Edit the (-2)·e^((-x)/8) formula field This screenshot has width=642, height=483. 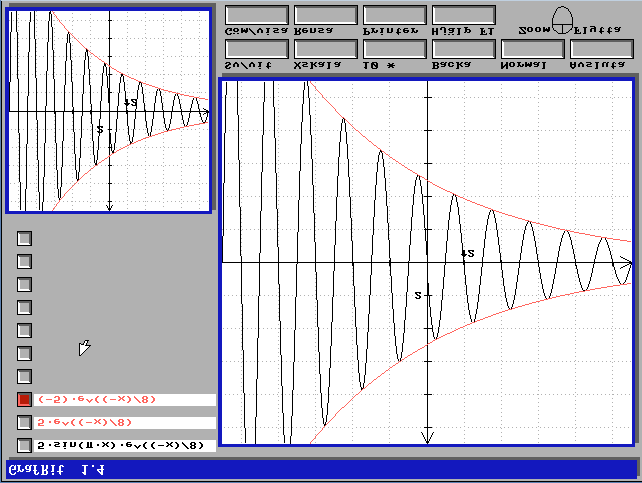point(125,400)
